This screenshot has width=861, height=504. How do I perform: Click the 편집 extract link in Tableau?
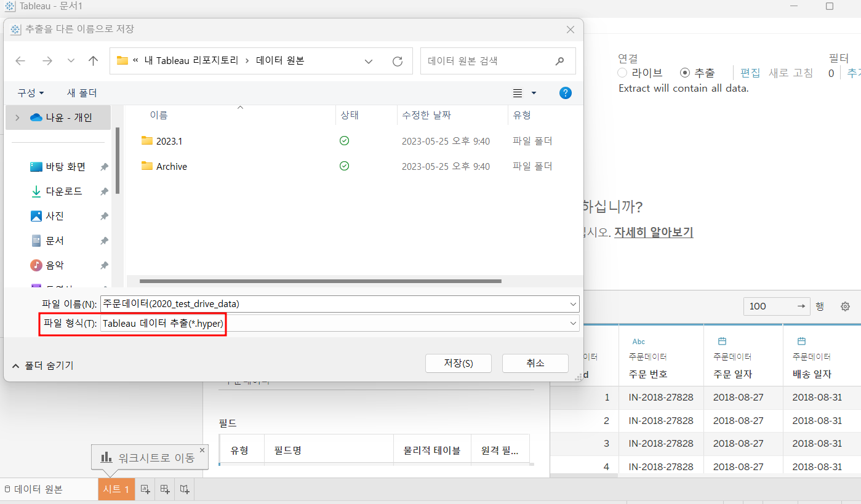click(x=750, y=73)
